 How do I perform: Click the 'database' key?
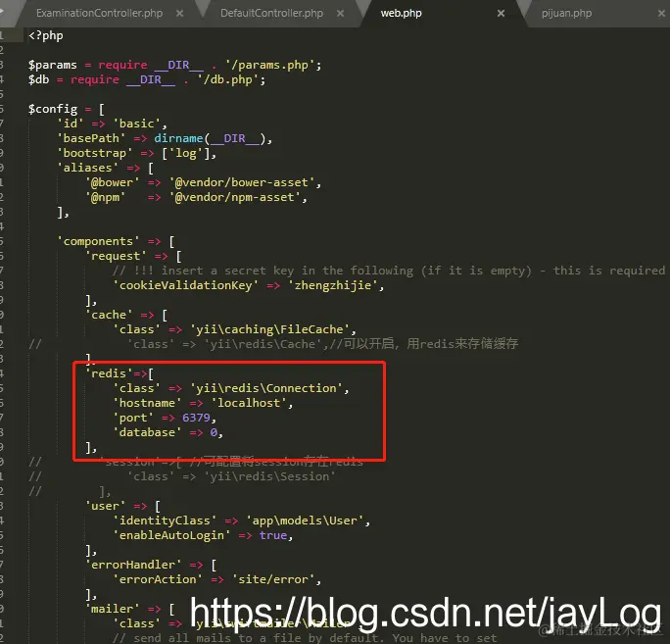[x=147, y=432]
